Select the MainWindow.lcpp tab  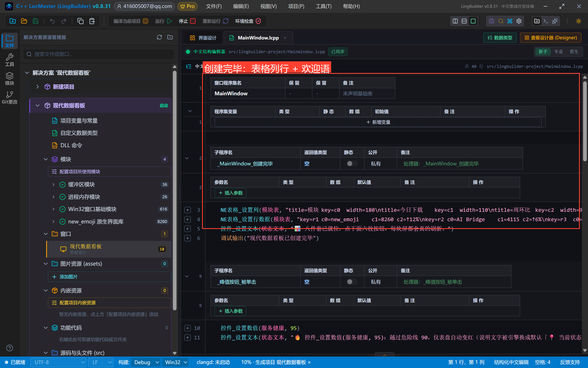pyautogui.click(x=258, y=38)
